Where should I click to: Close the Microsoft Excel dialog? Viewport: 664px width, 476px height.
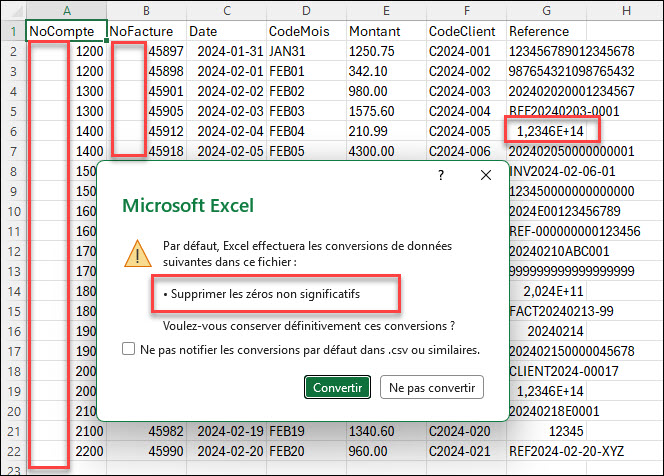coord(486,175)
